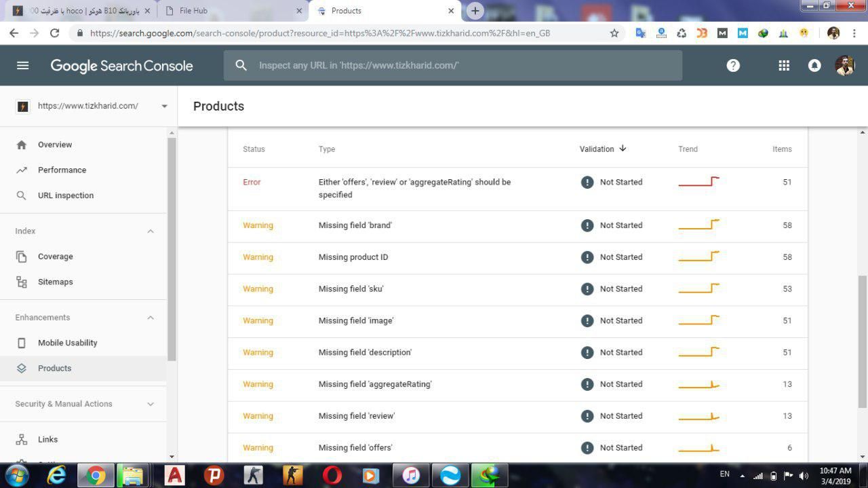Open the tizkharid.com property selector dropdown

(164, 106)
